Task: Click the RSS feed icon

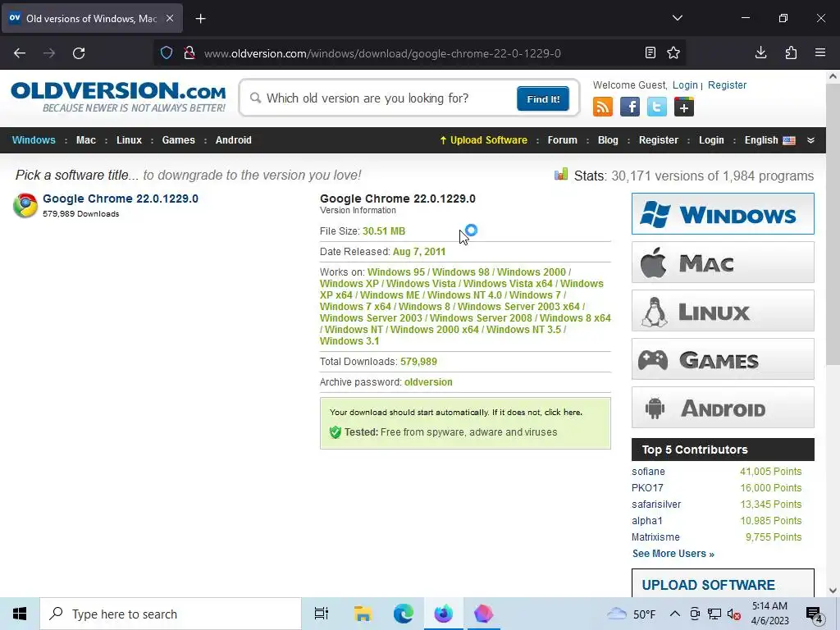Action: 603,107
